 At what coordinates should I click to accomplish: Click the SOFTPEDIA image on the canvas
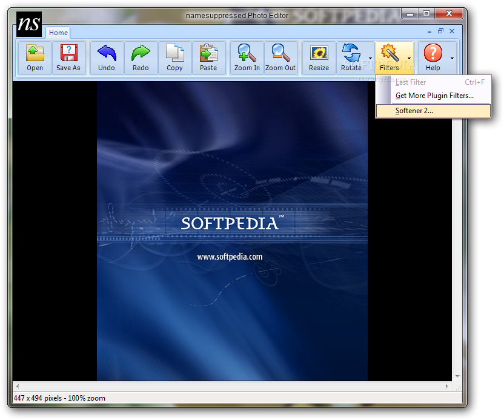232,231
